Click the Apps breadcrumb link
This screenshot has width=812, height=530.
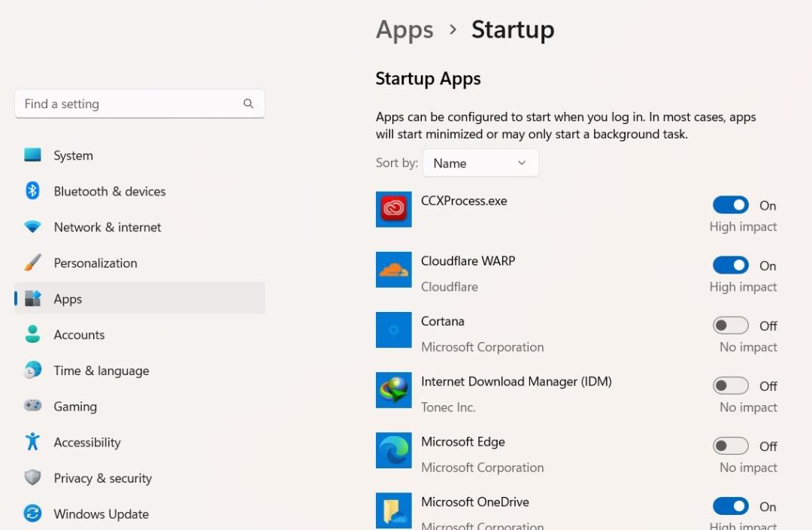point(404,29)
